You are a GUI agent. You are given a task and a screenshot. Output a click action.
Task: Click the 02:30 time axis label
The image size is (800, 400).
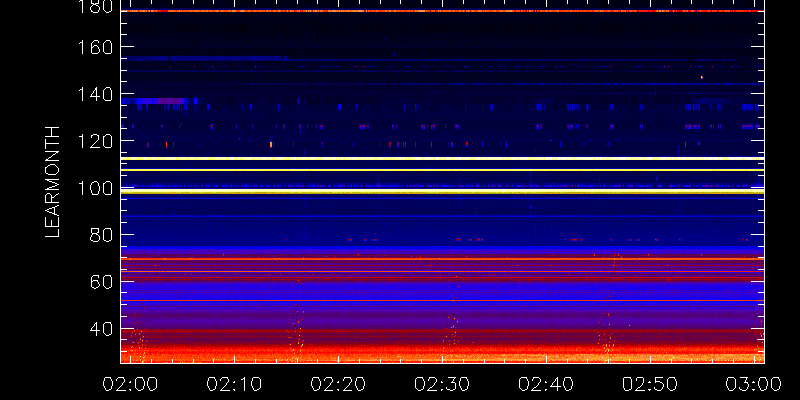(x=442, y=384)
